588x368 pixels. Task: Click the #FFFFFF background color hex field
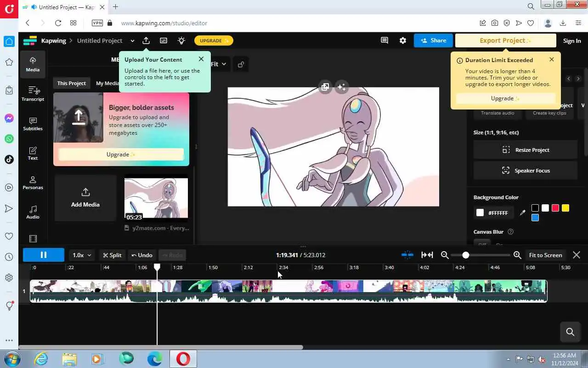pos(494,213)
